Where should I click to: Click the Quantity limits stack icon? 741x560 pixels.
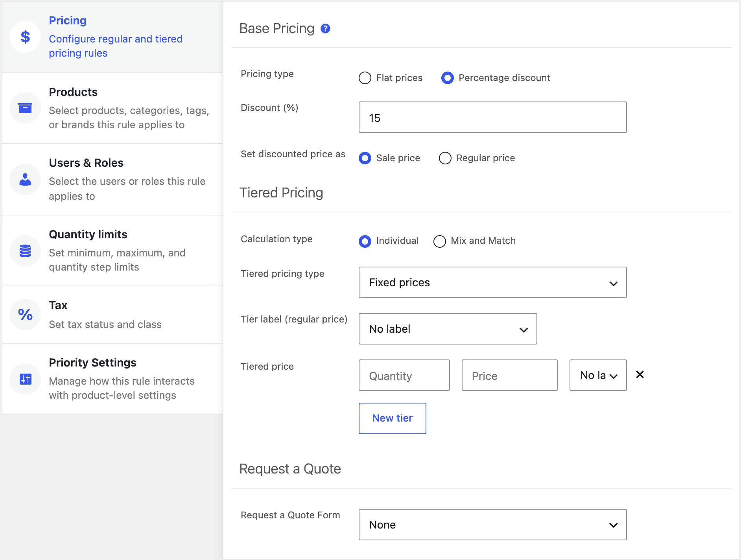coord(25,251)
